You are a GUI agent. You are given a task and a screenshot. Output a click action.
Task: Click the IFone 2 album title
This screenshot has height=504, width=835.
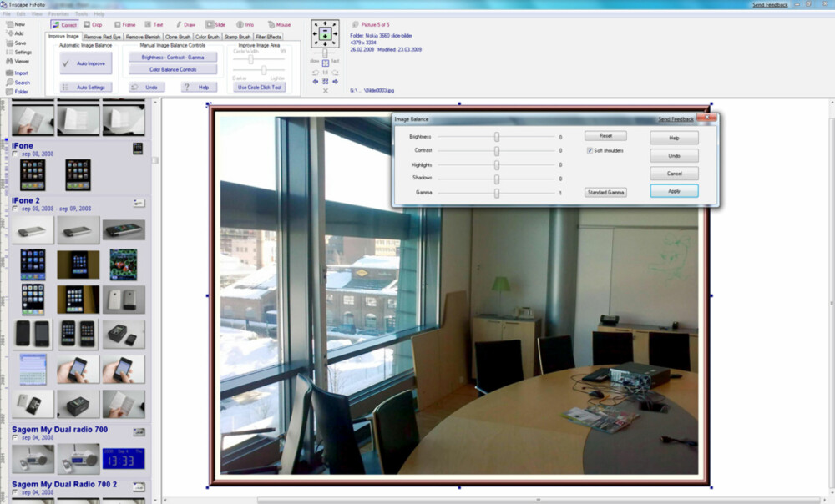[x=26, y=200]
